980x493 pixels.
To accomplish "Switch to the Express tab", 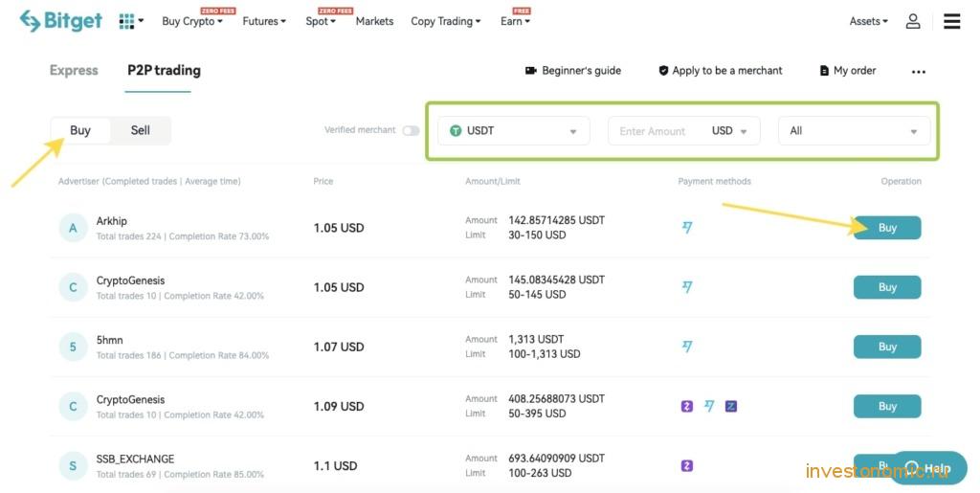I will [x=74, y=71].
